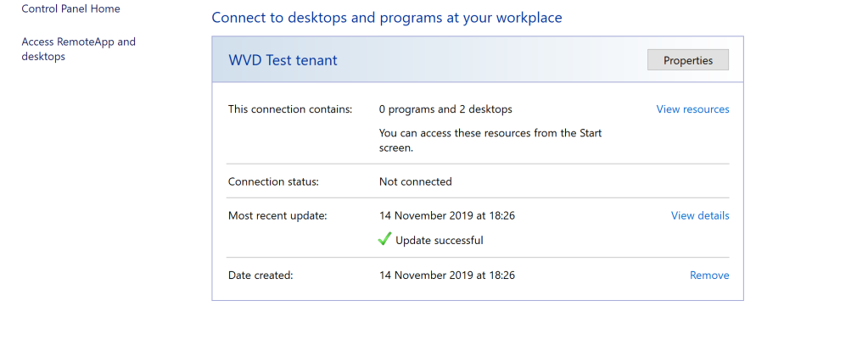Open Properties for WVD Test tenant
The width and height of the screenshot is (868, 356).
pos(687,60)
